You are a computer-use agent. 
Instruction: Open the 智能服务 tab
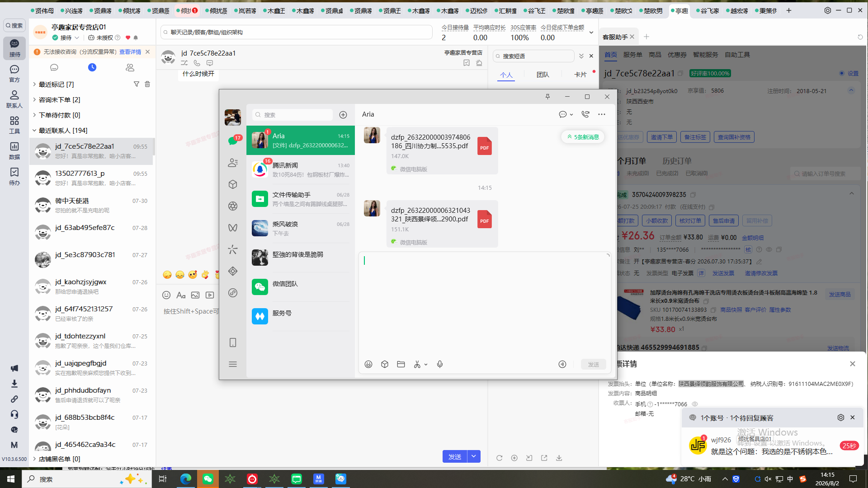705,55
